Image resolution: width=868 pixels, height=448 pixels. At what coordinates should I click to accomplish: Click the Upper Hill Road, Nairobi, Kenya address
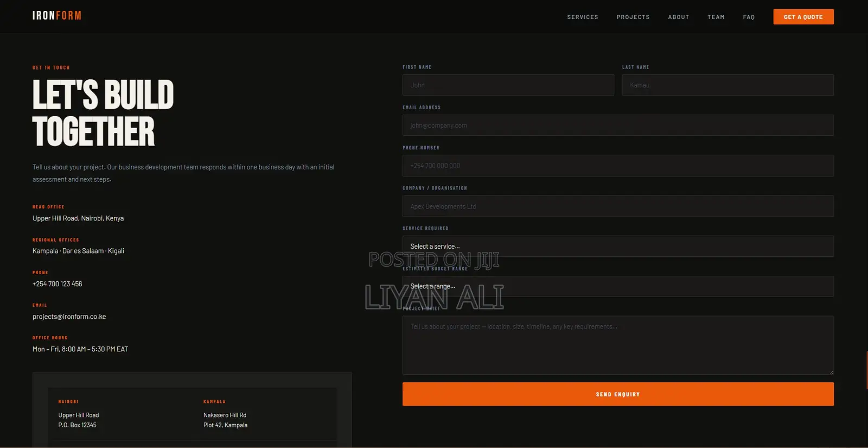(78, 218)
